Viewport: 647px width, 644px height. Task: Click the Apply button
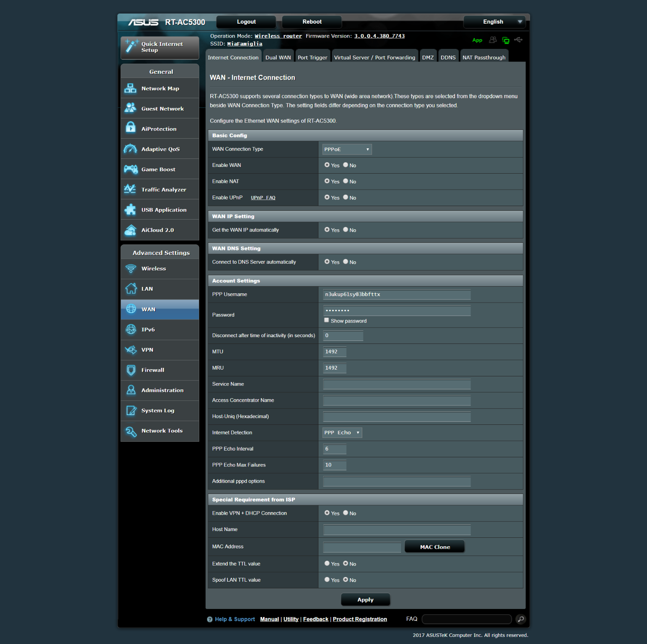[365, 599]
